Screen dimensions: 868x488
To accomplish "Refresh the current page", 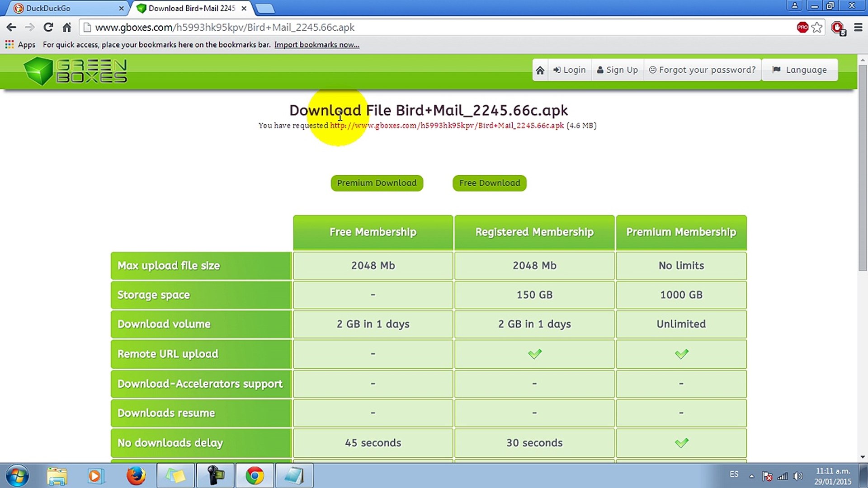I will (48, 27).
